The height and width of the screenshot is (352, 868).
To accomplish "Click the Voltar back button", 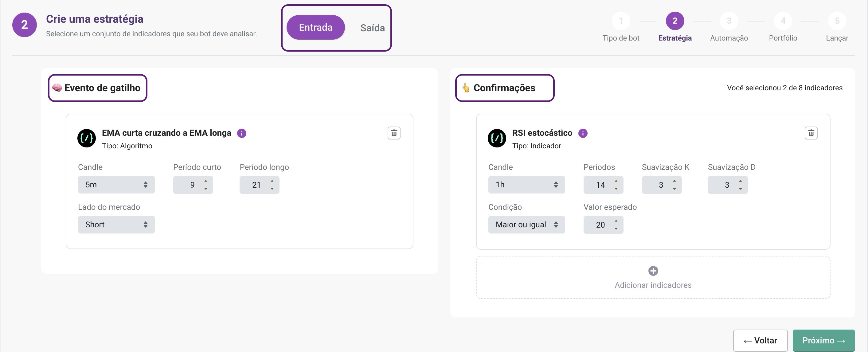I will pyautogui.click(x=760, y=341).
